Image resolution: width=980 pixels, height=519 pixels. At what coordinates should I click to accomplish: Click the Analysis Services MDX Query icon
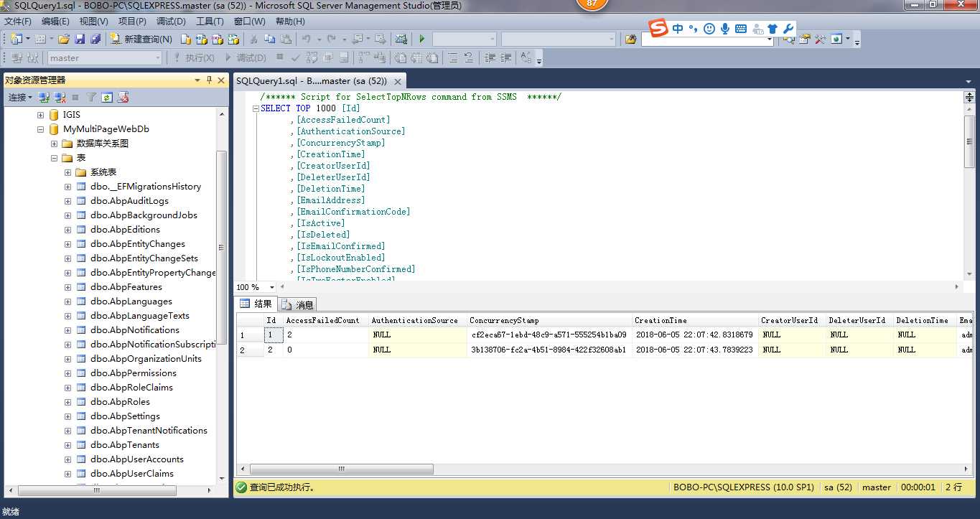(x=202, y=39)
